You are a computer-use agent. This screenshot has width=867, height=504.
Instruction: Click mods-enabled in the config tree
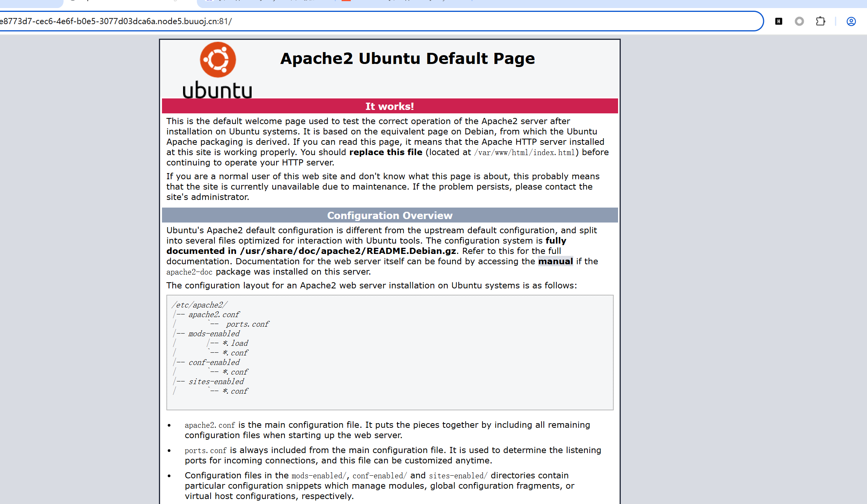214,334
